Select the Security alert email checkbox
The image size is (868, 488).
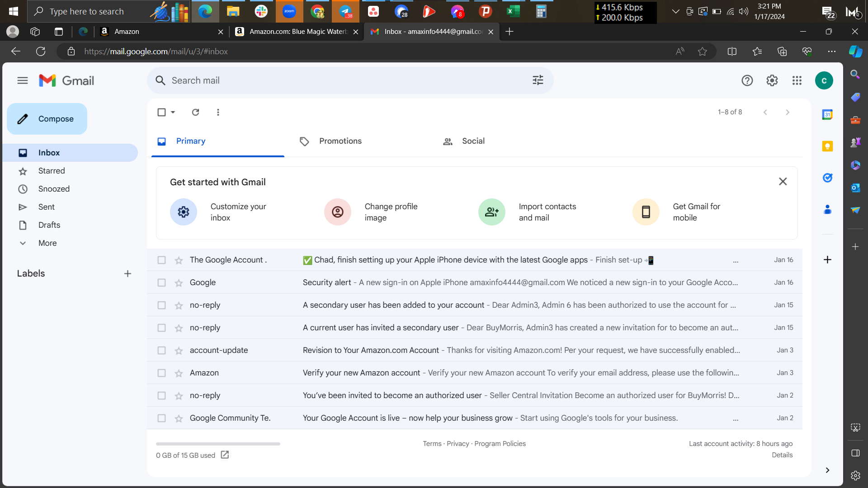(161, 282)
